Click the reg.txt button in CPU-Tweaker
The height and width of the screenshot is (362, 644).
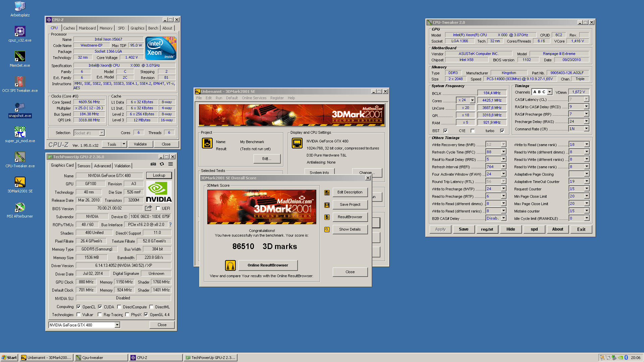point(487,229)
